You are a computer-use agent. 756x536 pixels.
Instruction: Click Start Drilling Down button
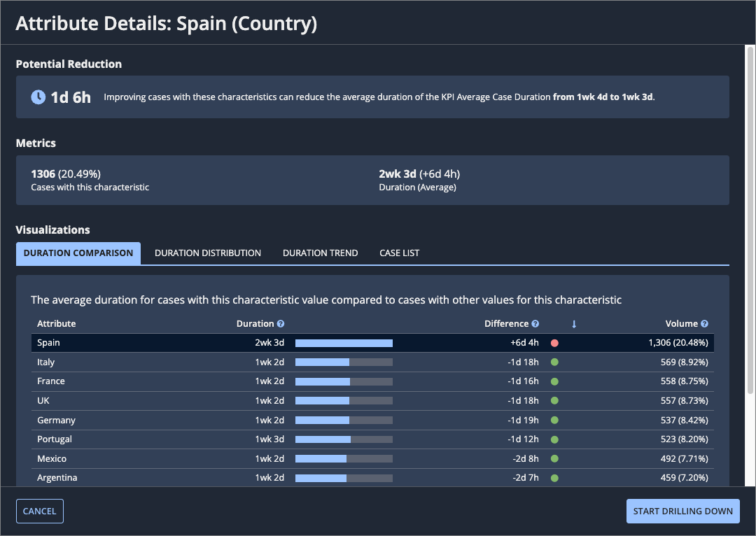[x=682, y=511]
